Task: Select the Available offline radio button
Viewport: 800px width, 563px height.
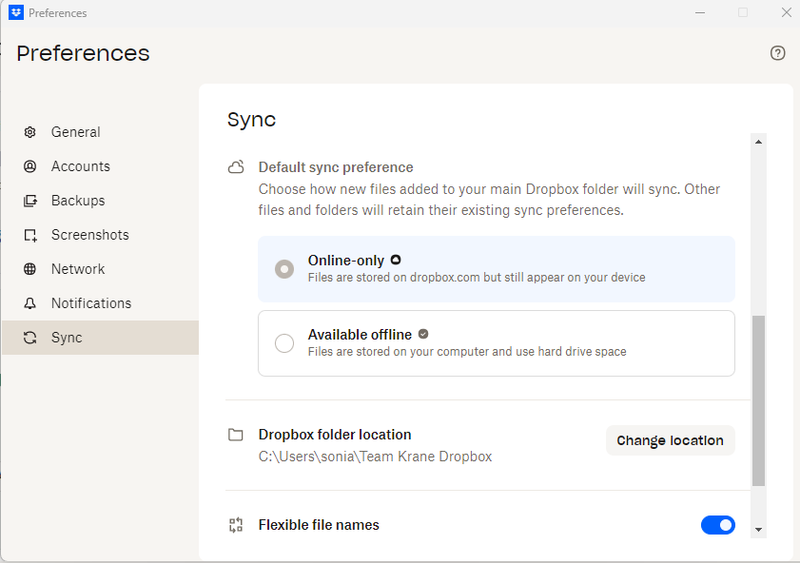Action: pyautogui.click(x=284, y=343)
